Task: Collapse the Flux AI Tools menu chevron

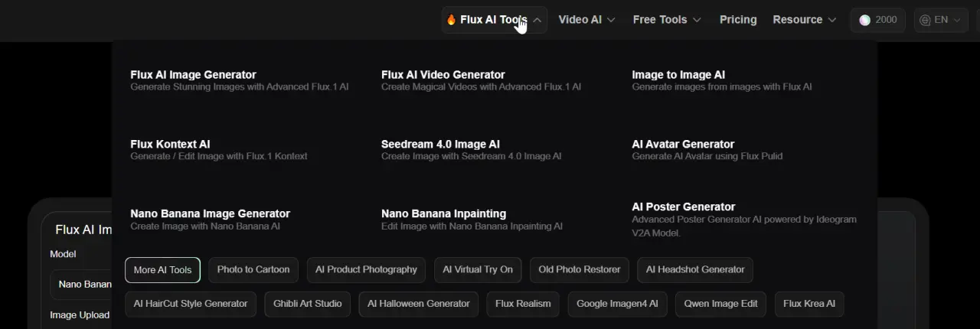Action: (537, 20)
